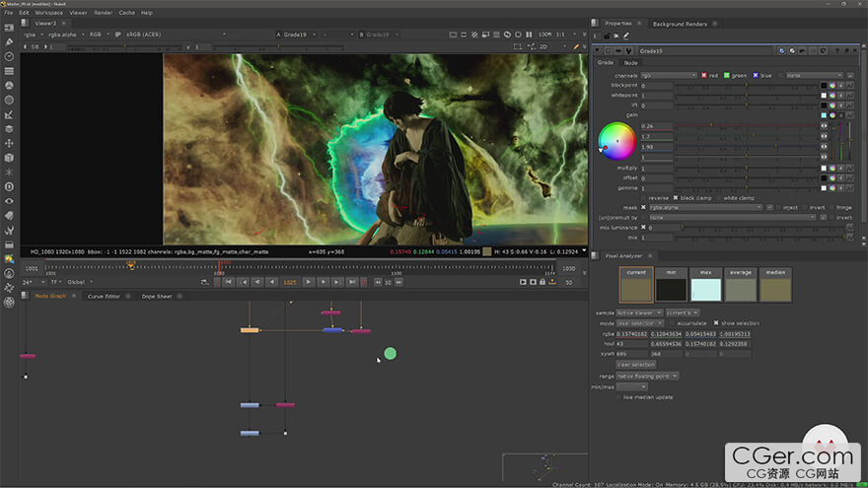
Task: Enable live median update checkbox
Action: (619, 397)
